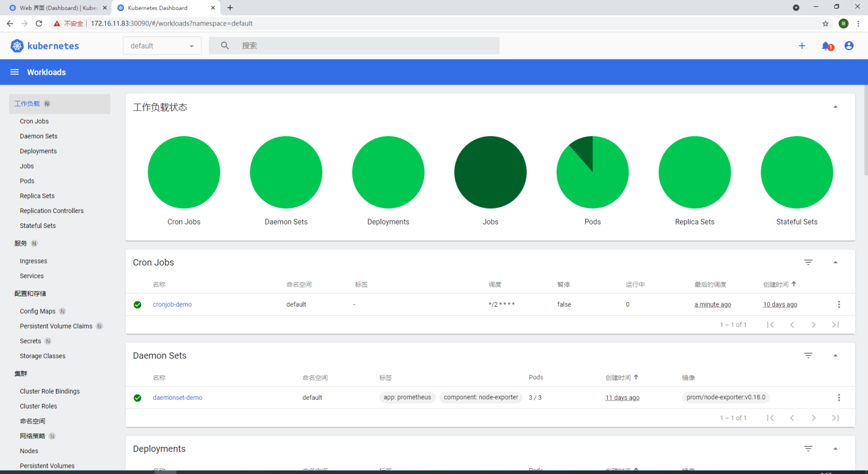Open Storage Classes in sidebar
The image size is (868, 474).
pos(42,356)
